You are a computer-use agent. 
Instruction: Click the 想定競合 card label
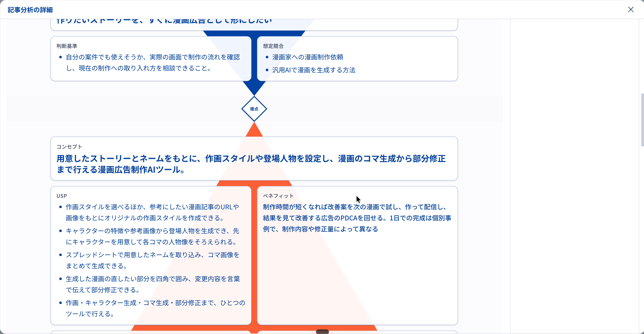(x=273, y=46)
